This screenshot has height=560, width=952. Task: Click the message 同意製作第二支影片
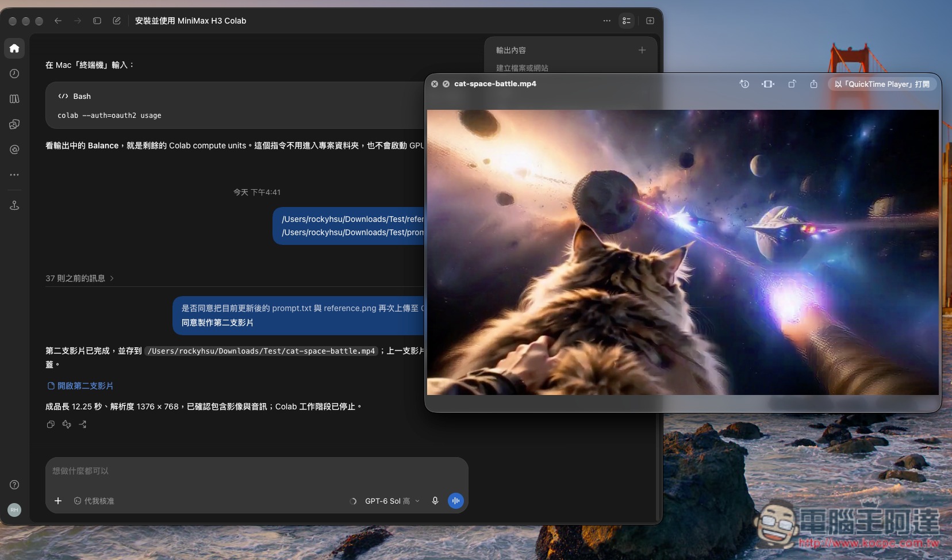tap(217, 323)
